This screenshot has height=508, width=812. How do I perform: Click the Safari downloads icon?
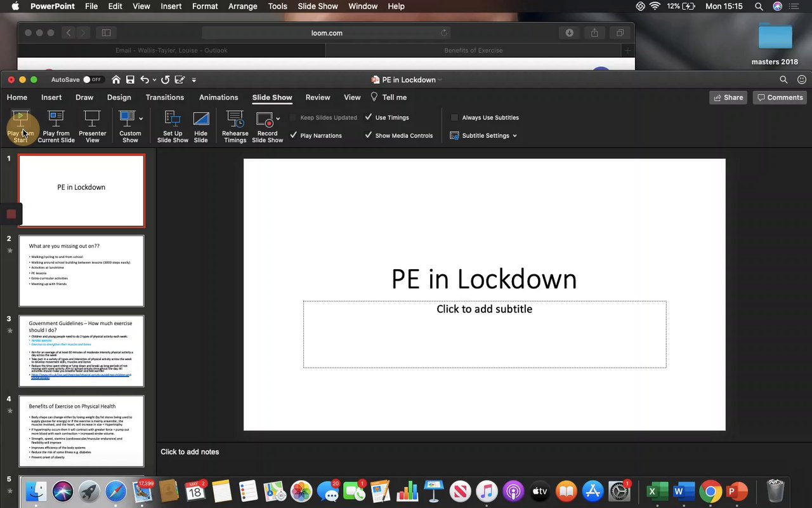click(569, 33)
